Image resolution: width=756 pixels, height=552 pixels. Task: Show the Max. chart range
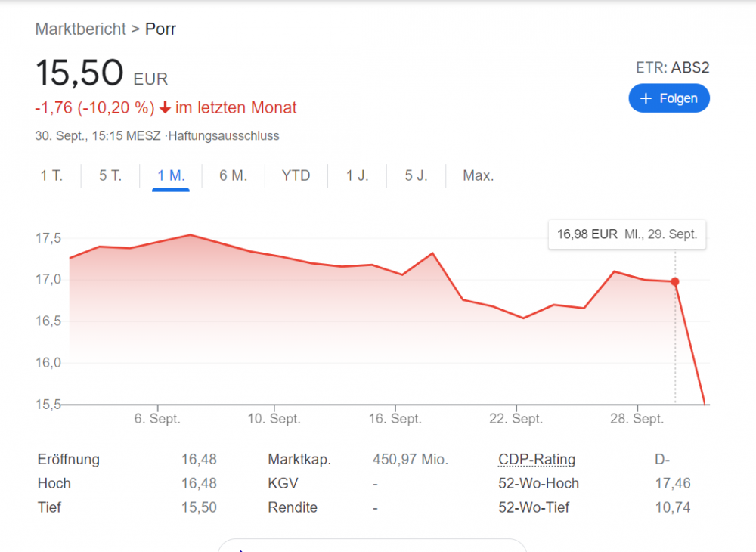tap(479, 175)
